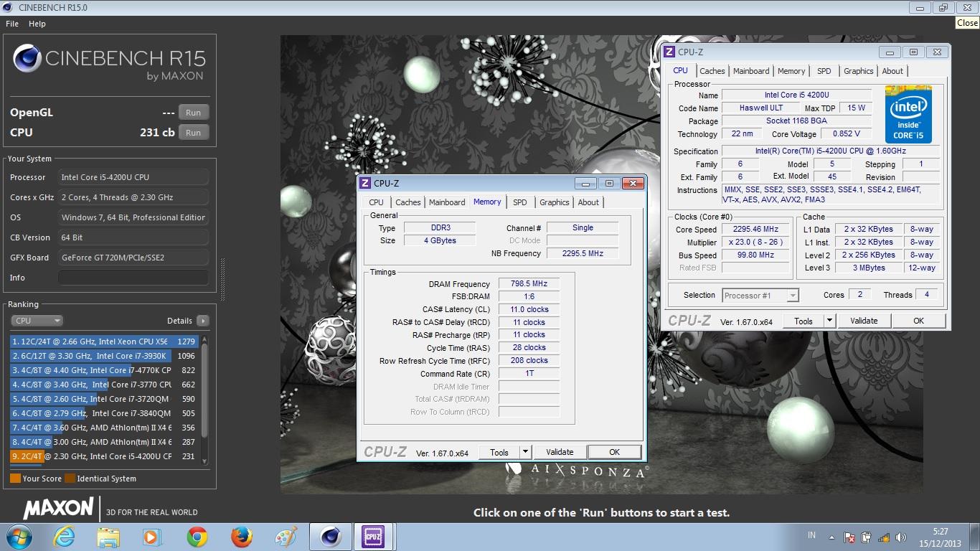
Task: Launch Internet Explorer from taskbar
Action: pyautogui.click(x=64, y=537)
